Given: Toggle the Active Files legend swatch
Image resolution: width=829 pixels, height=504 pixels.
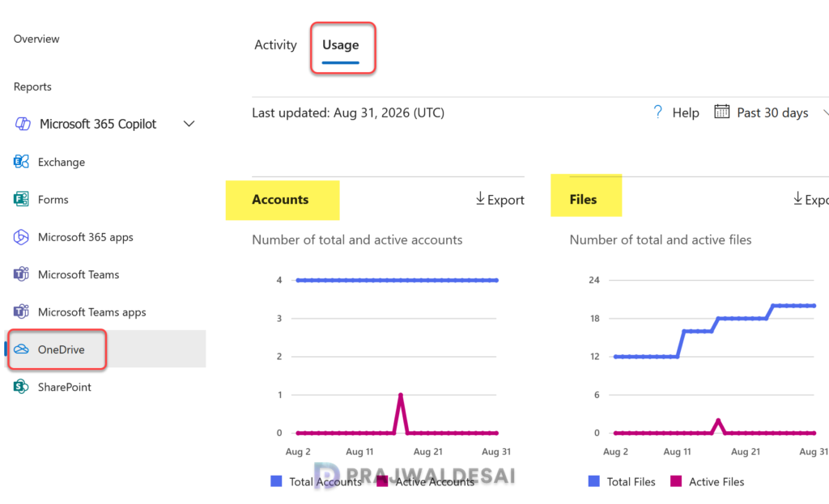Looking at the screenshot, I should pos(676,481).
